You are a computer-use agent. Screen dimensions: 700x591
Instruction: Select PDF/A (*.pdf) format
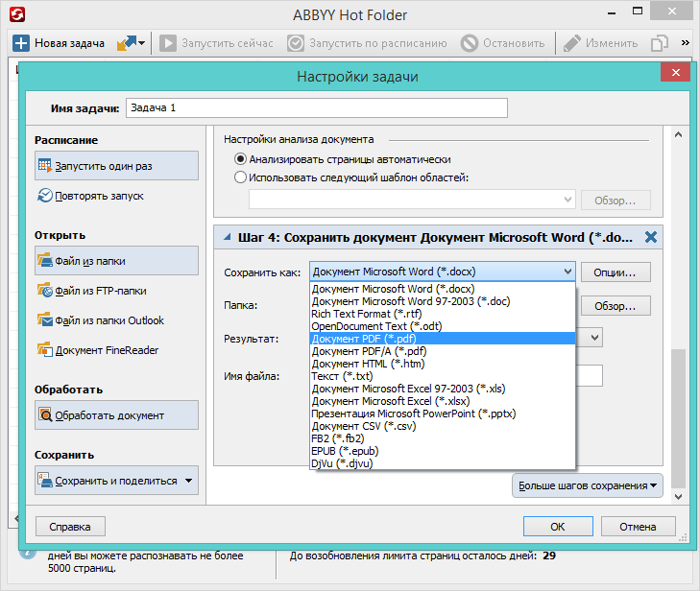(443, 351)
